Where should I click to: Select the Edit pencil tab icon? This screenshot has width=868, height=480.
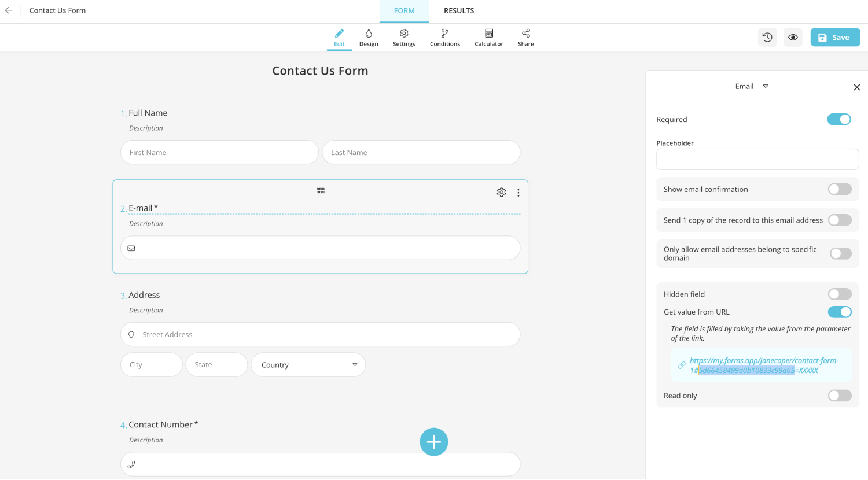339,34
